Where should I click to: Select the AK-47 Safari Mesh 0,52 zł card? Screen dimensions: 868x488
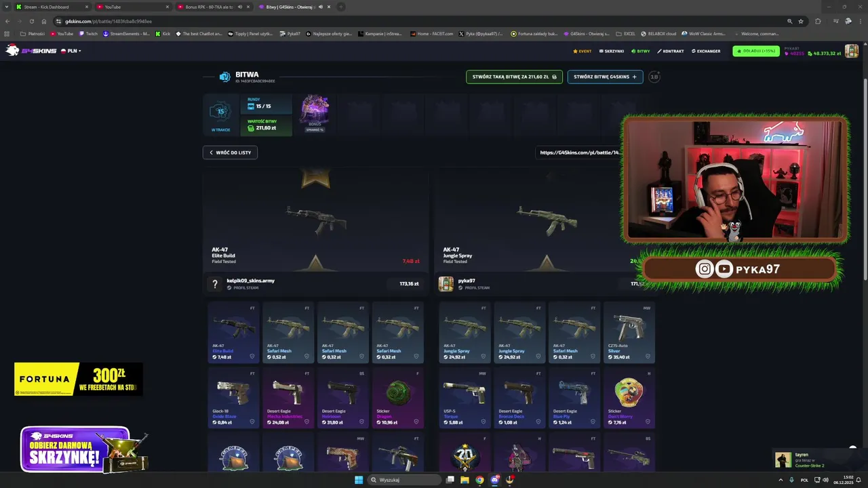point(288,333)
